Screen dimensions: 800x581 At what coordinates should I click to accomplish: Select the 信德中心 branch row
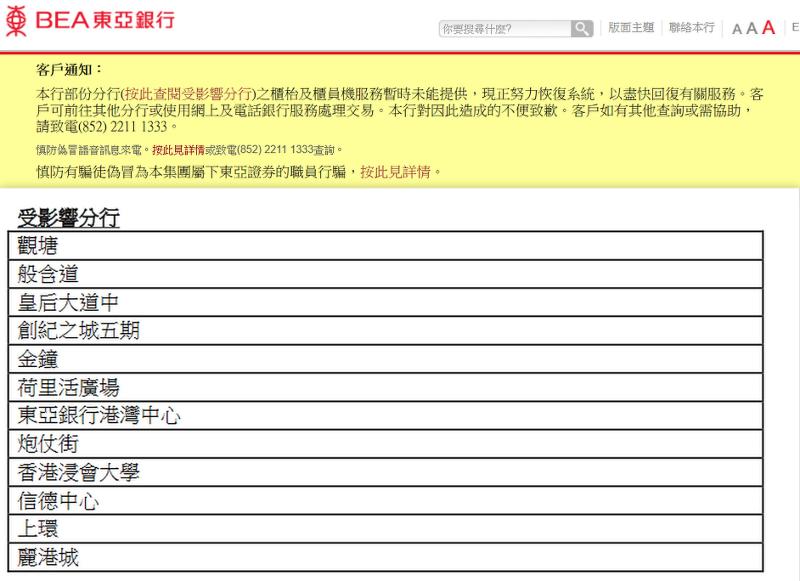tap(385, 500)
